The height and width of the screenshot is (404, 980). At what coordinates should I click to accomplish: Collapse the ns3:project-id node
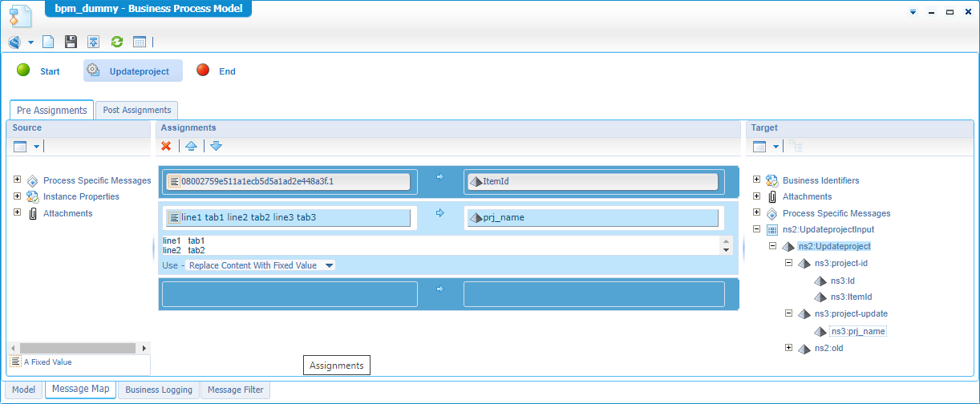(x=788, y=263)
